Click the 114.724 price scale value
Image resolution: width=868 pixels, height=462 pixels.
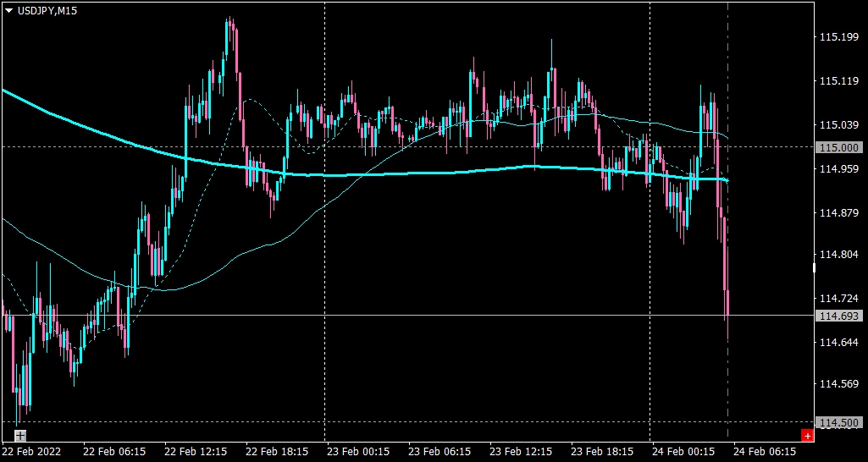point(838,298)
